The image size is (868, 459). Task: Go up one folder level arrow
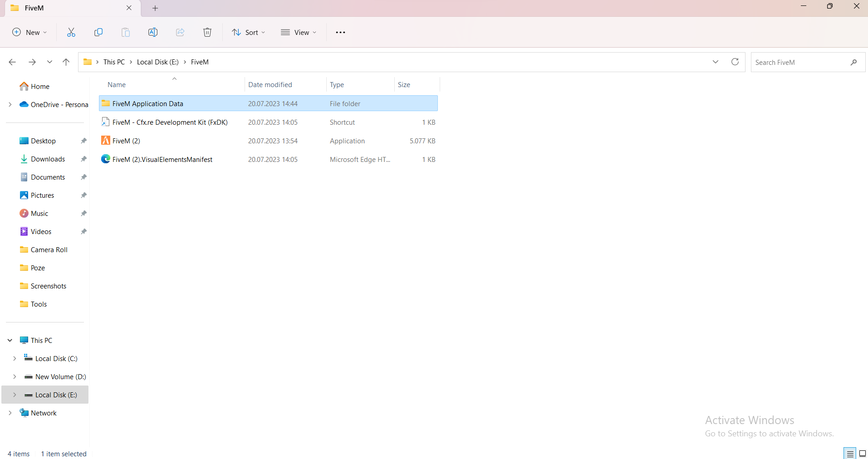66,62
